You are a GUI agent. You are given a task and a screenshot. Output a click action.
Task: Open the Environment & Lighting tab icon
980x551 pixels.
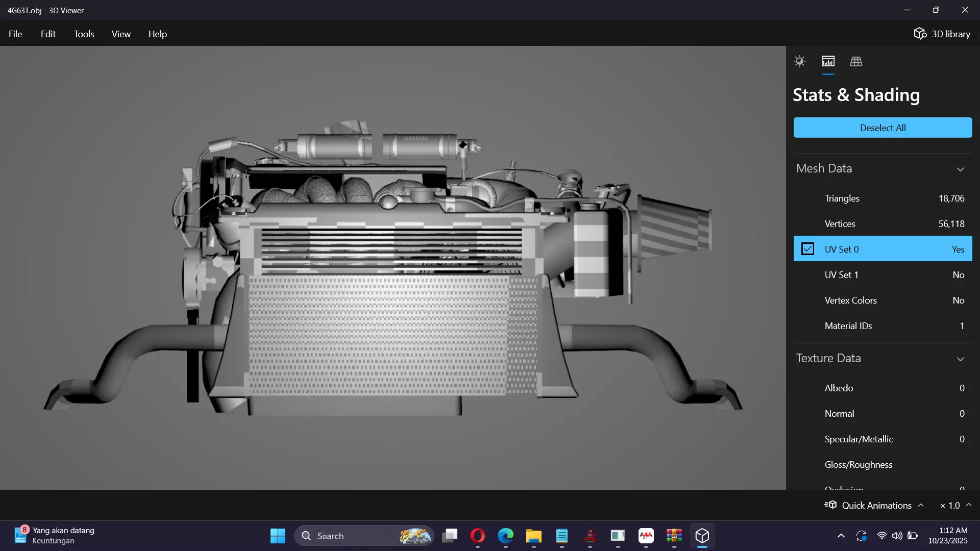click(799, 61)
